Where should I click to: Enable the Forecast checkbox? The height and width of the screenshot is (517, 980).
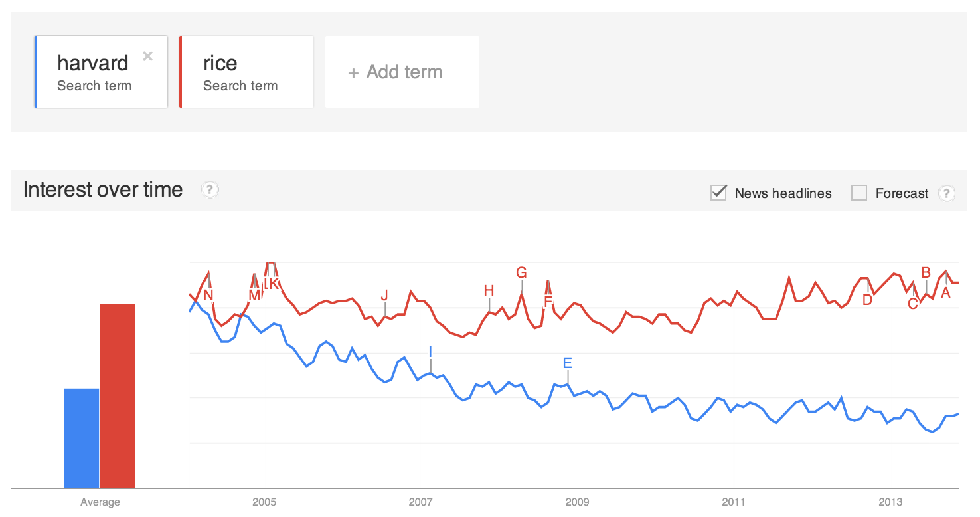pos(859,193)
